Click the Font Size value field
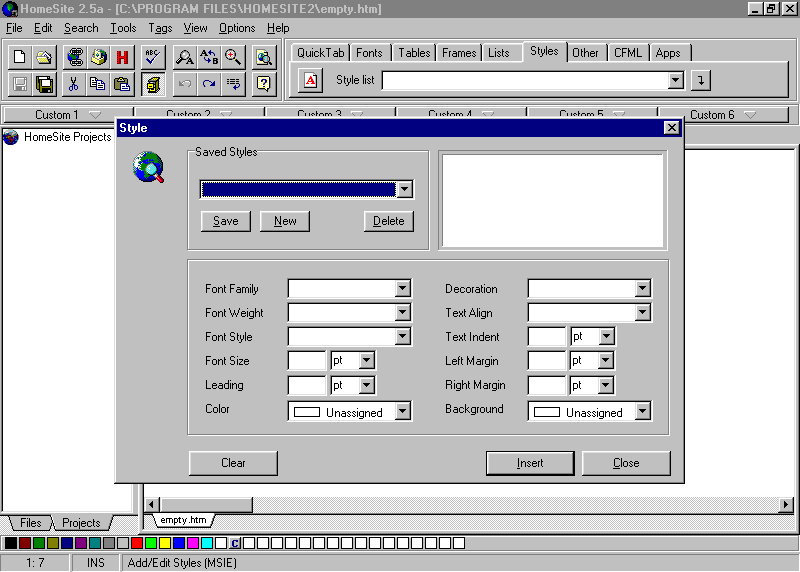The height and width of the screenshot is (572, 800). (307, 360)
